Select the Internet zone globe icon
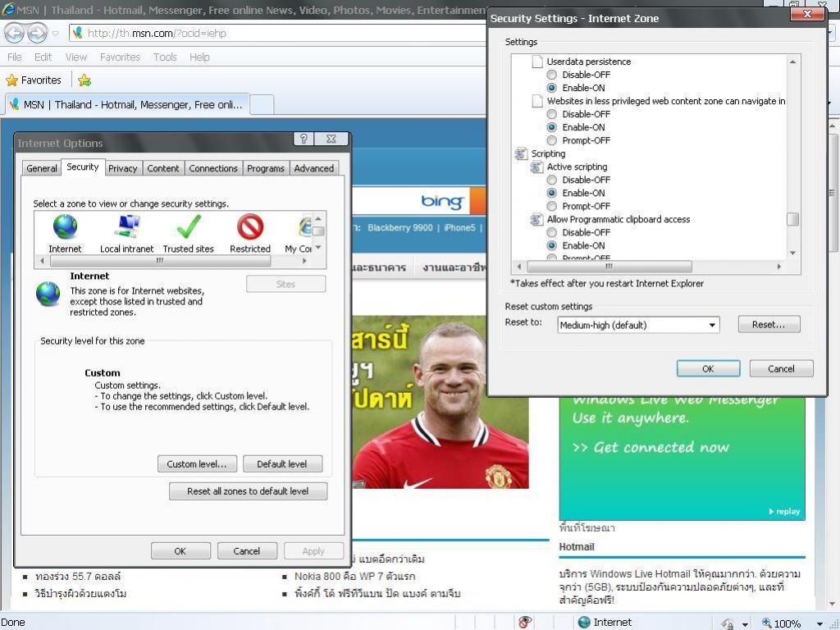Image resolution: width=840 pixels, height=630 pixels. (65, 226)
